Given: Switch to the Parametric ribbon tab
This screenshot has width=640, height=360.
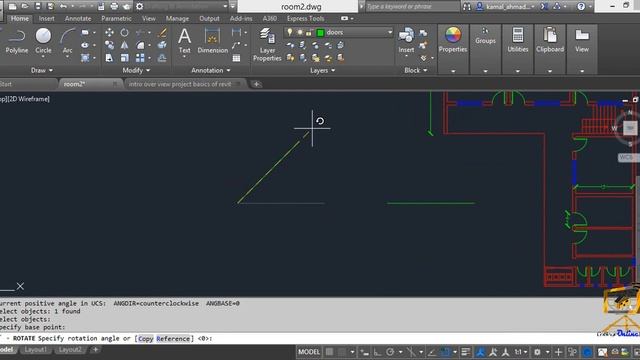Looking at the screenshot, I should 116,18.
